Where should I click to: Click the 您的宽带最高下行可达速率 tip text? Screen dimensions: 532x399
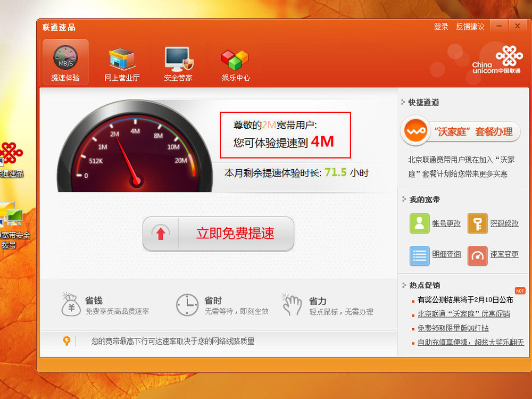pyautogui.click(x=173, y=341)
